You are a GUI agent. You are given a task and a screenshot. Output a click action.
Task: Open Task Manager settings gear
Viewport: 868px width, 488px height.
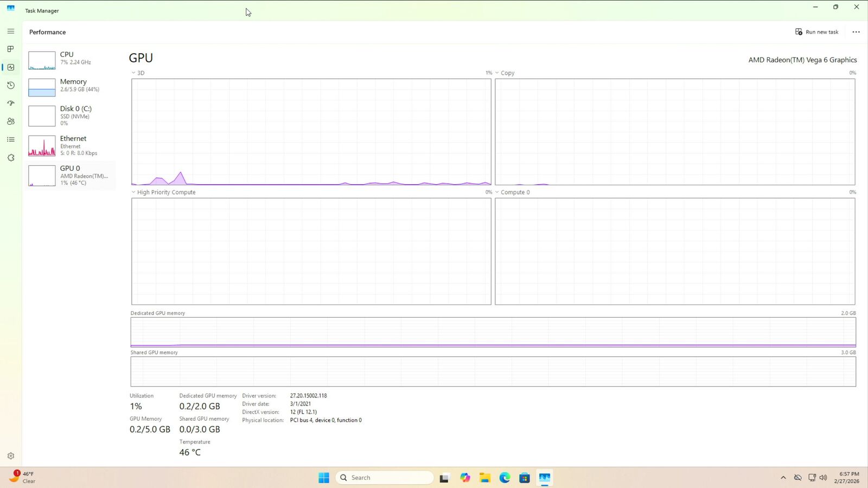click(11, 456)
